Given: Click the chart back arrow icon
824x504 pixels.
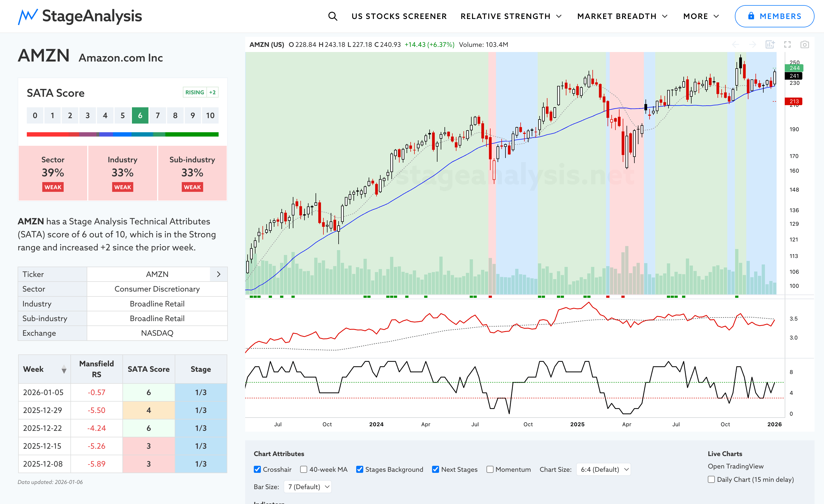Looking at the screenshot, I should 735,44.
